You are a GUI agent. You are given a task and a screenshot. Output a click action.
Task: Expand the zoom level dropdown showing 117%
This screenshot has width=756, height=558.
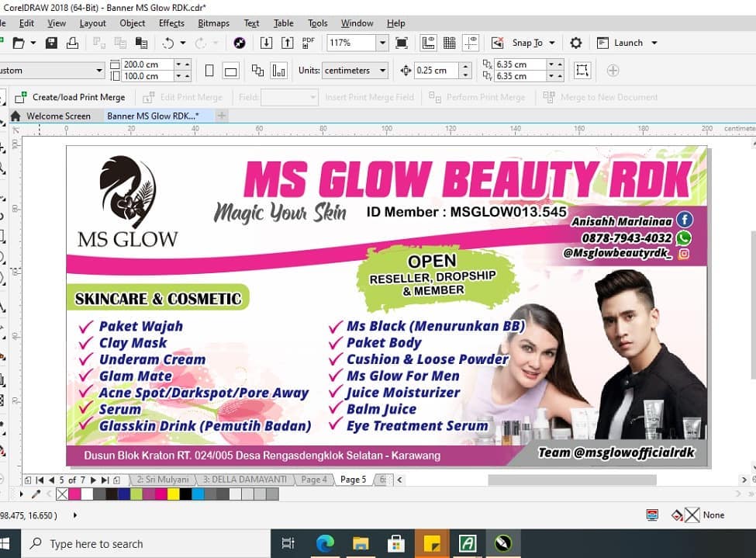click(x=382, y=43)
